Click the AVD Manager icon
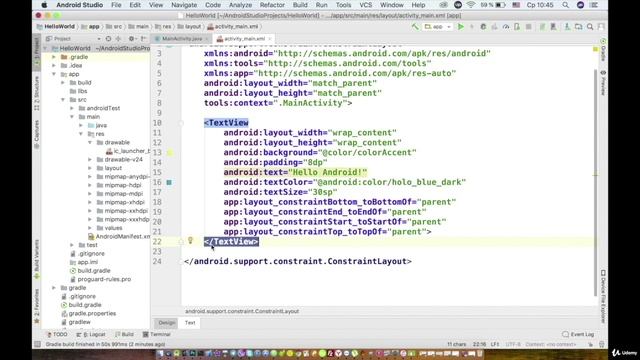Screen dimensions: 640x360 (x=553, y=27)
